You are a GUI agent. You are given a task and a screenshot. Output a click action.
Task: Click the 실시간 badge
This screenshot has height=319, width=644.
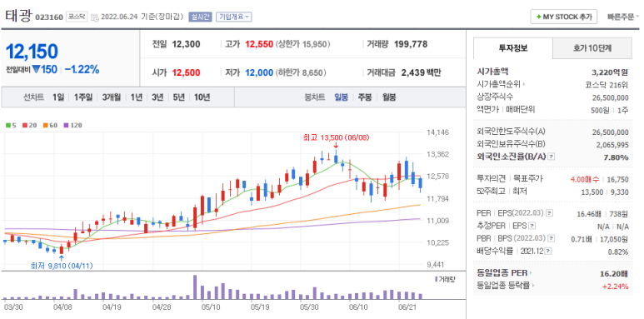tap(200, 17)
